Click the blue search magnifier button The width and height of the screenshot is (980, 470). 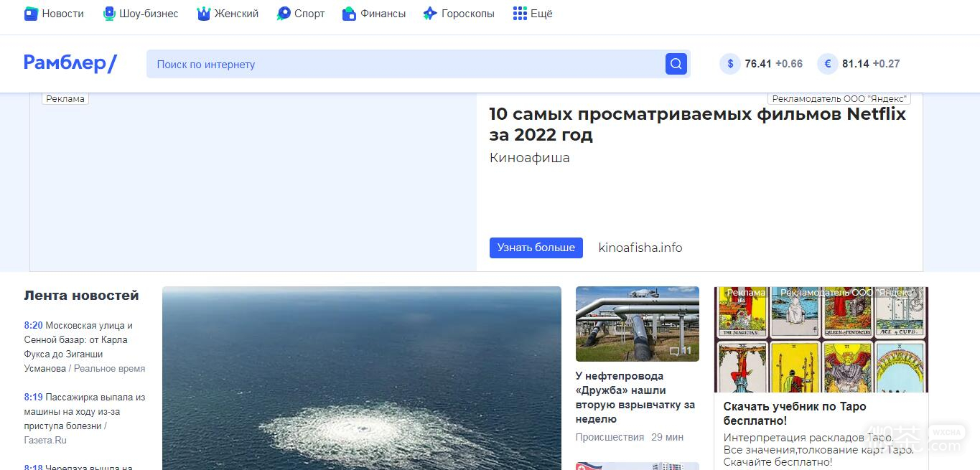pyautogui.click(x=676, y=64)
